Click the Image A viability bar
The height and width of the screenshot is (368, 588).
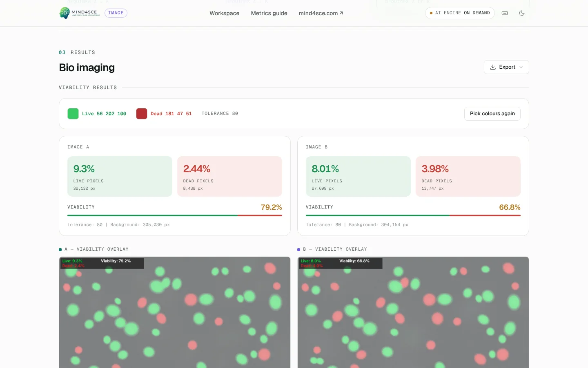[175, 215]
